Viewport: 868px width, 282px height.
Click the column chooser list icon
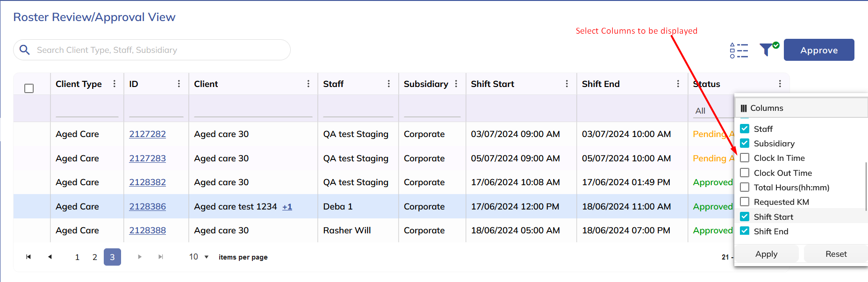click(x=739, y=50)
